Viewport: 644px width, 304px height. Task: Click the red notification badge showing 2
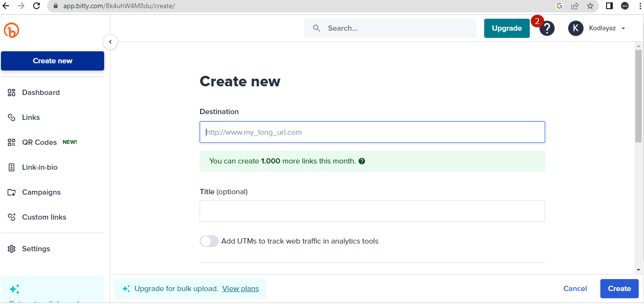pyautogui.click(x=537, y=21)
